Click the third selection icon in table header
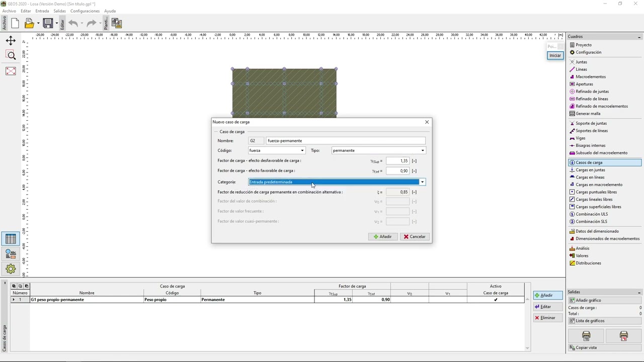Screen dimensions: 644x362 click(x=27, y=286)
